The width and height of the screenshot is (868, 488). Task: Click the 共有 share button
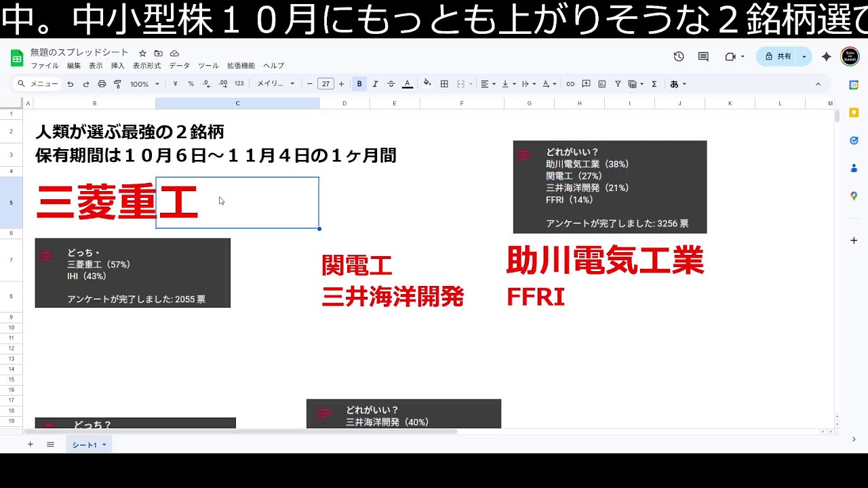tap(780, 56)
